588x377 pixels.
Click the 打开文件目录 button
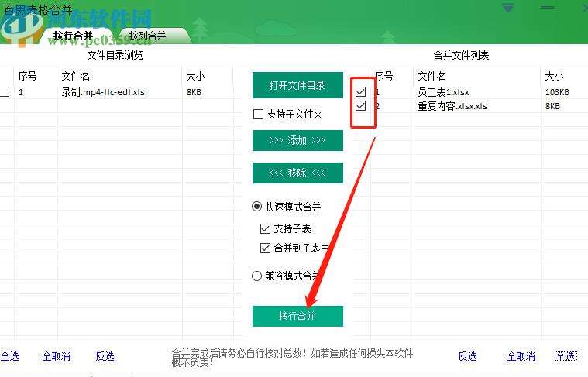point(297,85)
